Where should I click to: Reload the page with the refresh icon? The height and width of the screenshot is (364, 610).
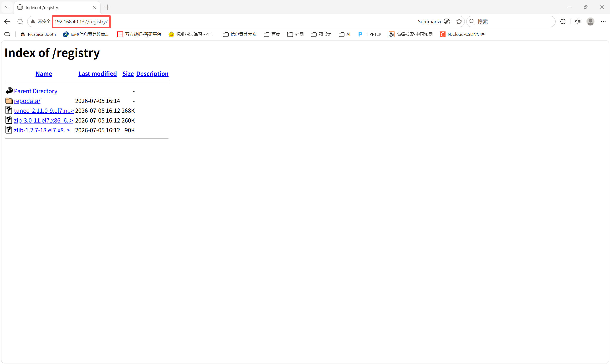tap(20, 22)
